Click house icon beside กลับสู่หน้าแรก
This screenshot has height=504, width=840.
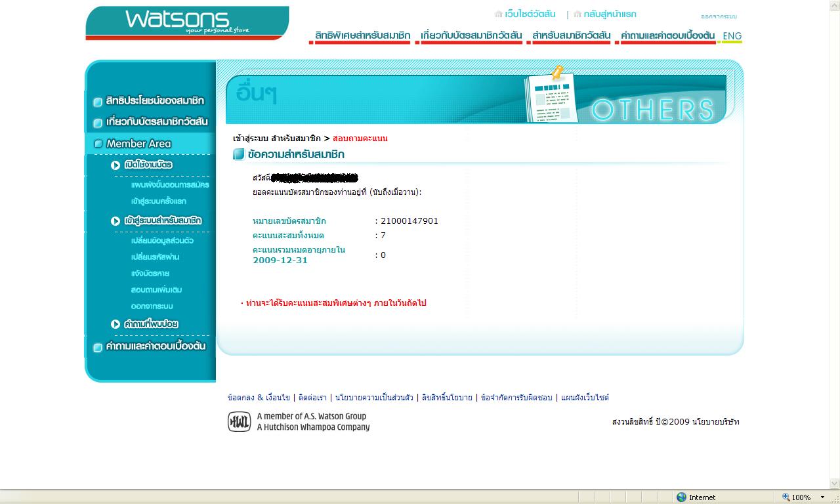coord(577,14)
